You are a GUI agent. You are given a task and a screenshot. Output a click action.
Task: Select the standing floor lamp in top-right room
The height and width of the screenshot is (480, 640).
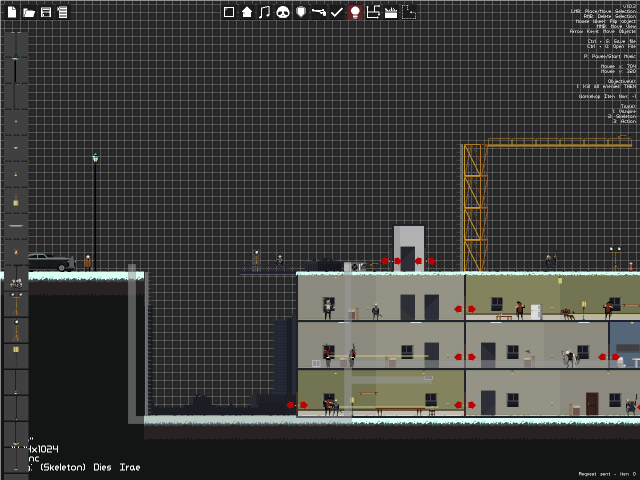[x=584, y=311]
